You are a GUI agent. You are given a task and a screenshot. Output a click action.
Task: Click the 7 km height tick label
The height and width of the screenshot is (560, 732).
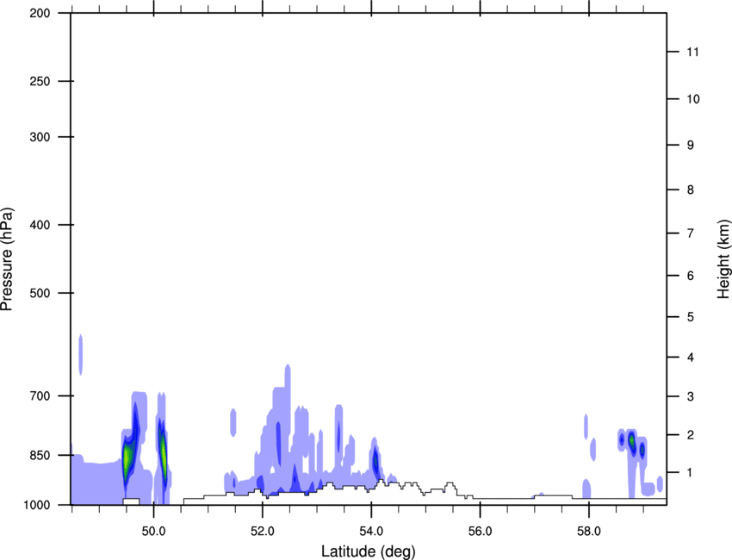point(691,233)
